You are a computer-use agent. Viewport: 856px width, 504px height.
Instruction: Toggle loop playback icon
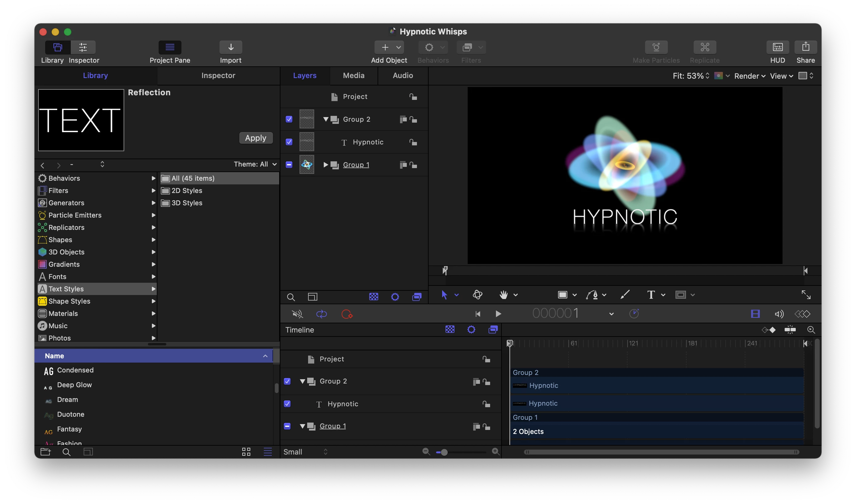pyautogui.click(x=321, y=314)
